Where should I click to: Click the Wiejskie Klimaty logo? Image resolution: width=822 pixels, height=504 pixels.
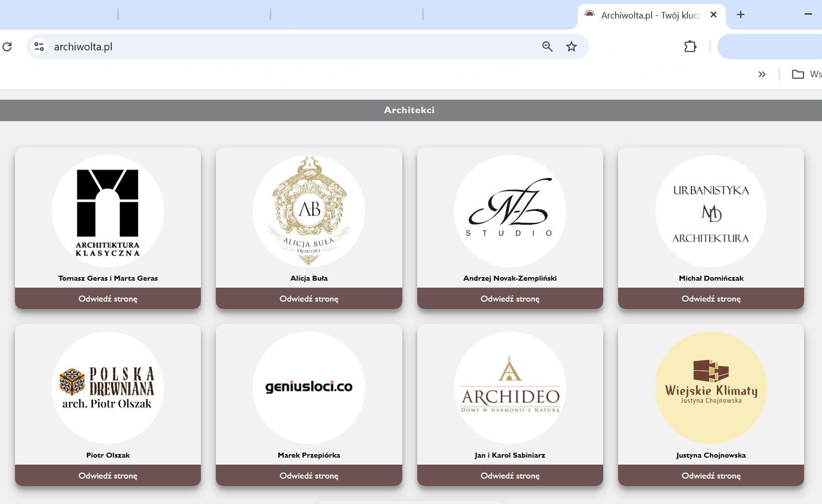[x=711, y=388]
